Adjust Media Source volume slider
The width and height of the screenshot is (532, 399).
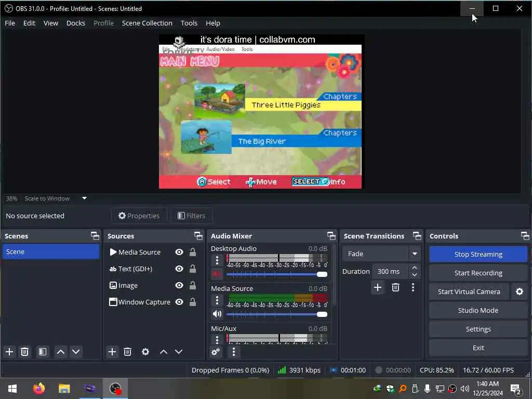tap(277, 314)
